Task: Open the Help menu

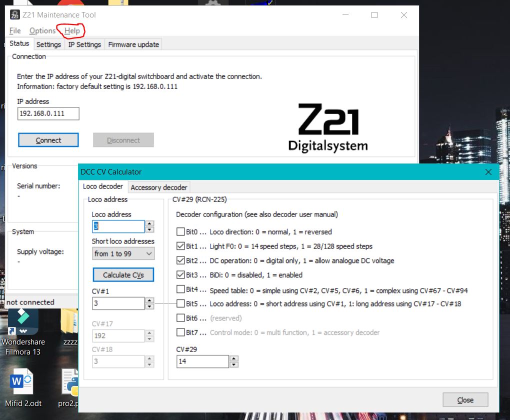Action: pyautogui.click(x=72, y=31)
